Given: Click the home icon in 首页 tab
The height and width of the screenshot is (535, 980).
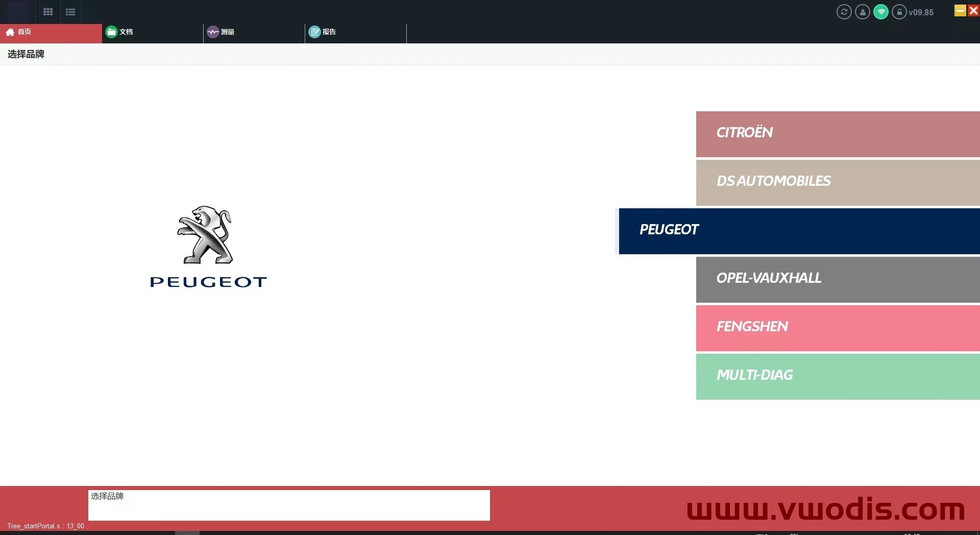Looking at the screenshot, I should [10, 32].
